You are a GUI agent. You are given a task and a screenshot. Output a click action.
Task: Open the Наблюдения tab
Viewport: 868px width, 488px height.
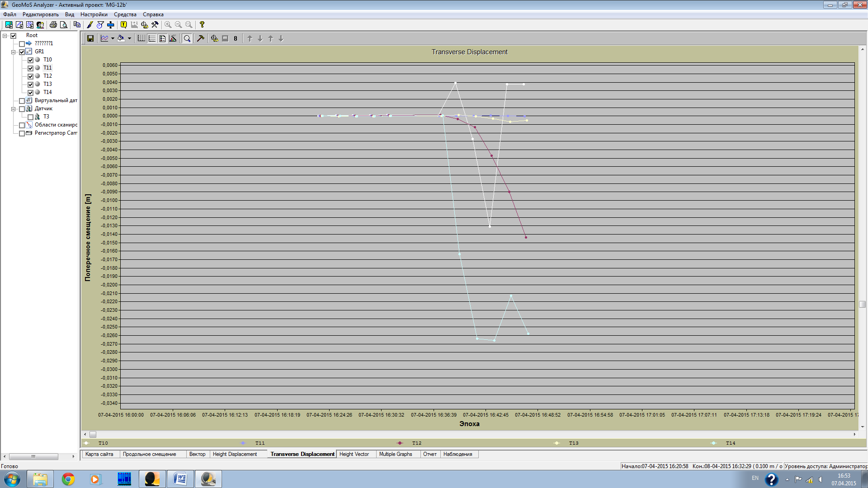458,454
